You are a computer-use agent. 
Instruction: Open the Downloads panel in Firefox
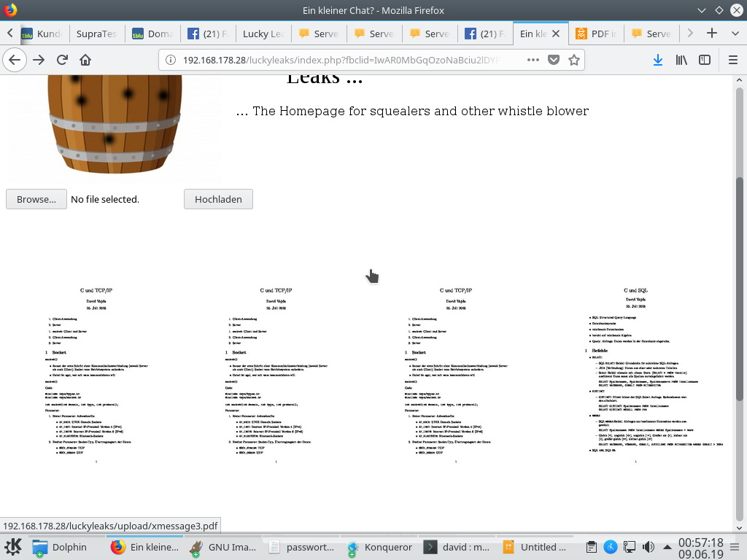tap(657, 60)
